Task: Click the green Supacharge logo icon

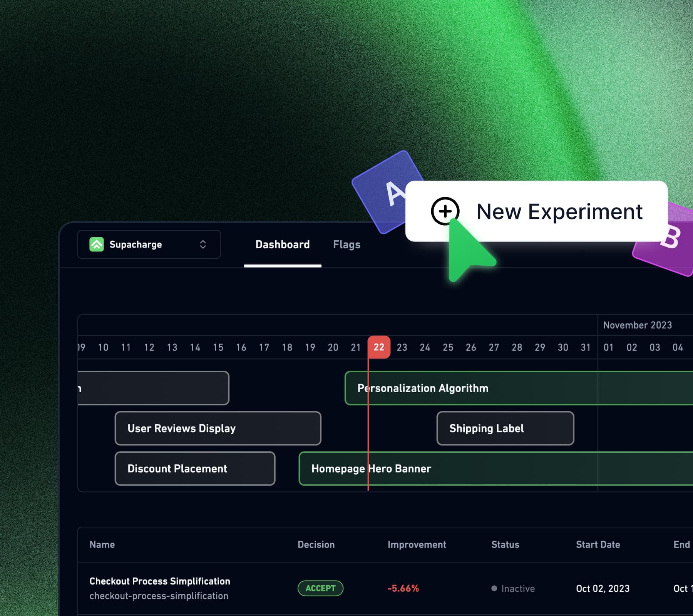Action: tap(97, 244)
